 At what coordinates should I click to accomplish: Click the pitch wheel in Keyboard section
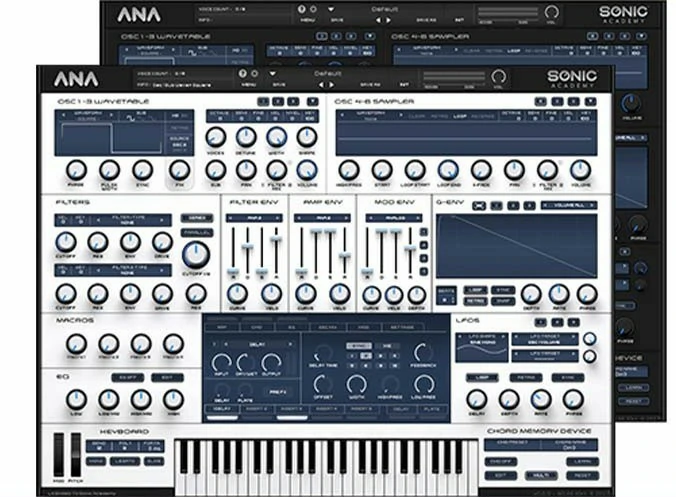[x=76, y=455]
